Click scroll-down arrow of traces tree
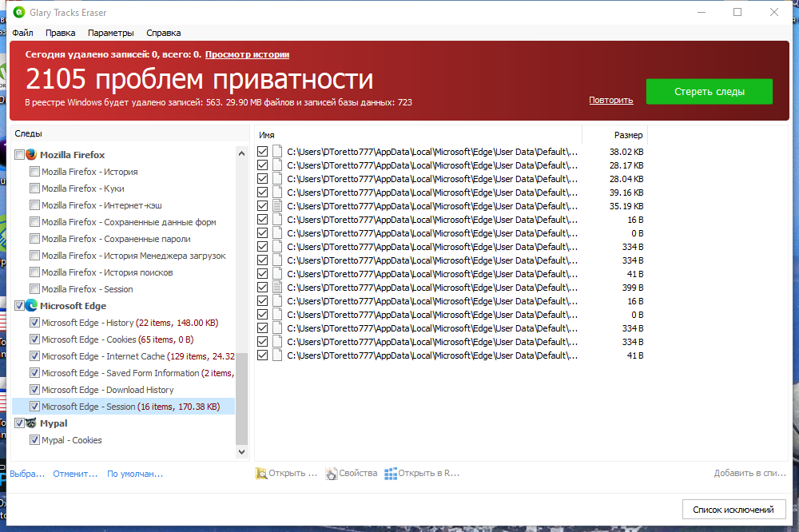 coord(241,451)
